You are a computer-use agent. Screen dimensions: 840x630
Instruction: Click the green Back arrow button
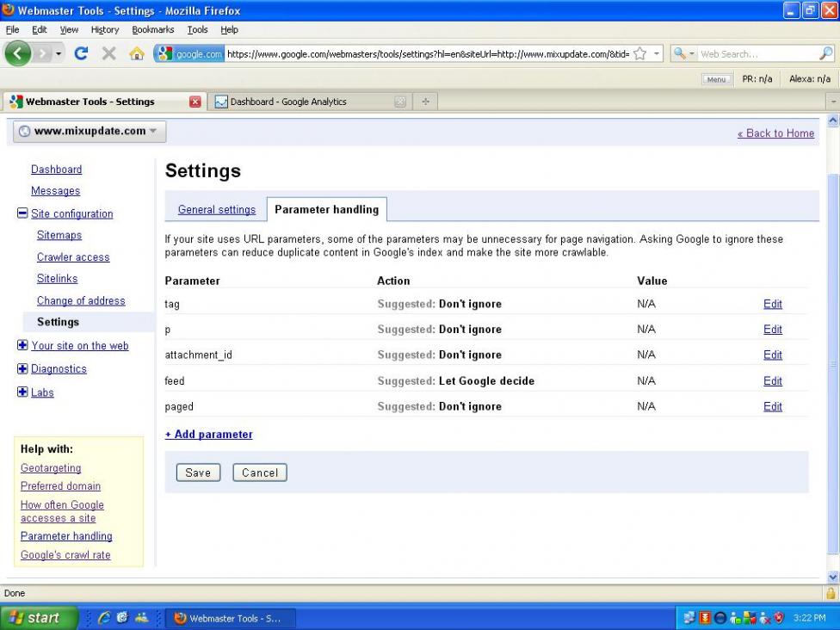click(19, 53)
